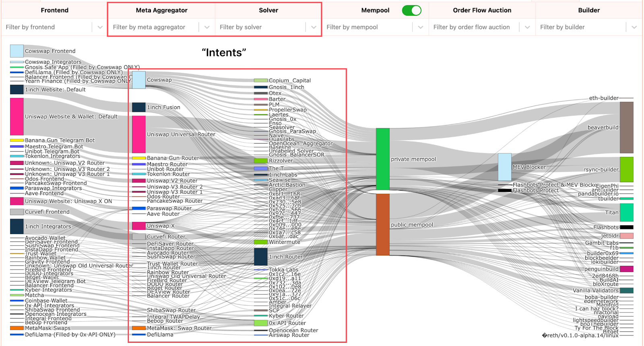Click the grey Curvefi Frontend node

(17, 212)
